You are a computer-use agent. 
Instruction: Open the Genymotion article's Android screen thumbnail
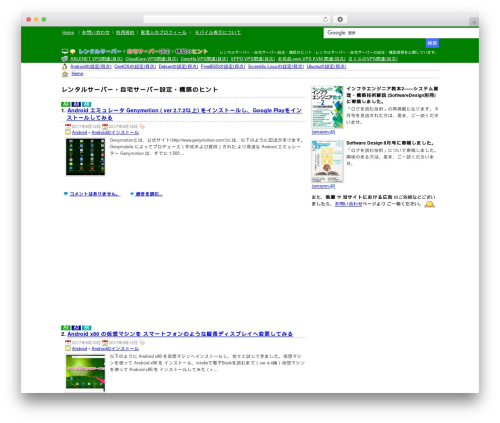pos(85,157)
